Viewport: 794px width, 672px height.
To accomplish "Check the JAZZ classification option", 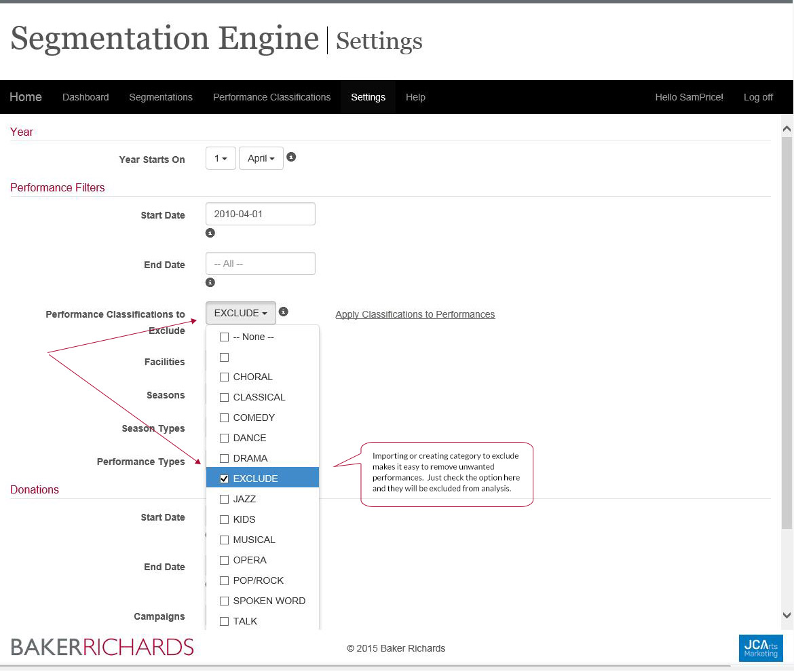I will pyautogui.click(x=225, y=499).
